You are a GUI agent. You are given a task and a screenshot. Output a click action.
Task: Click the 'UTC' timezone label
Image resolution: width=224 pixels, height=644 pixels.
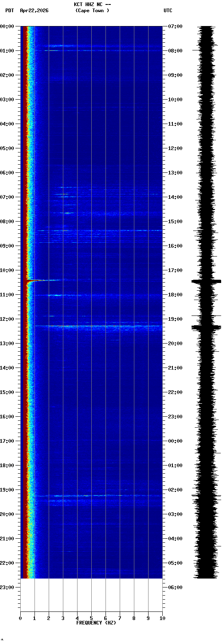click(168, 11)
